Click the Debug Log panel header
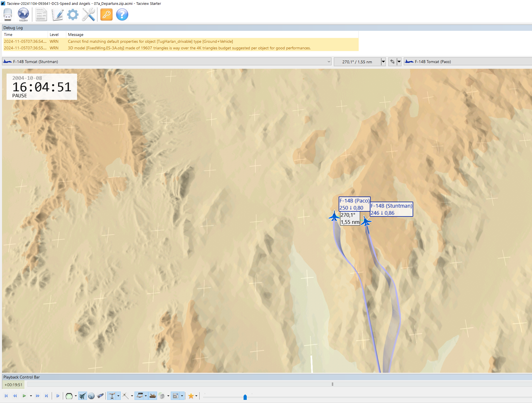The height and width of the screenshot is (403, 532). pyautogui.click(x=267, y=28)
